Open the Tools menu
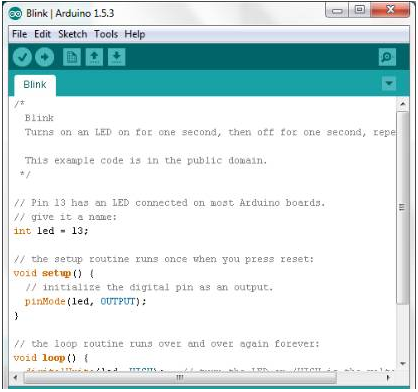This screenshot has height=392, width=418. tap(106, 34)
